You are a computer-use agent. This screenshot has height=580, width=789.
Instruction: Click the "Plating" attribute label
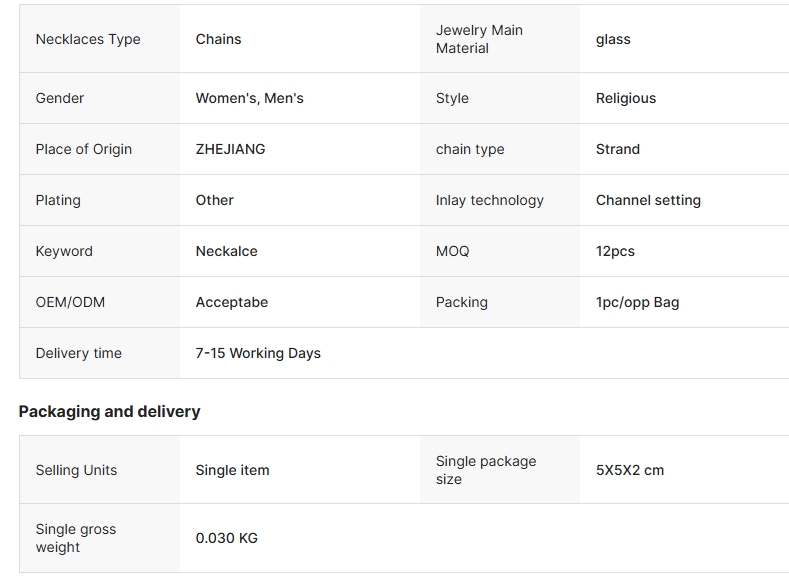pyautogui.click(x=58, y=200)
